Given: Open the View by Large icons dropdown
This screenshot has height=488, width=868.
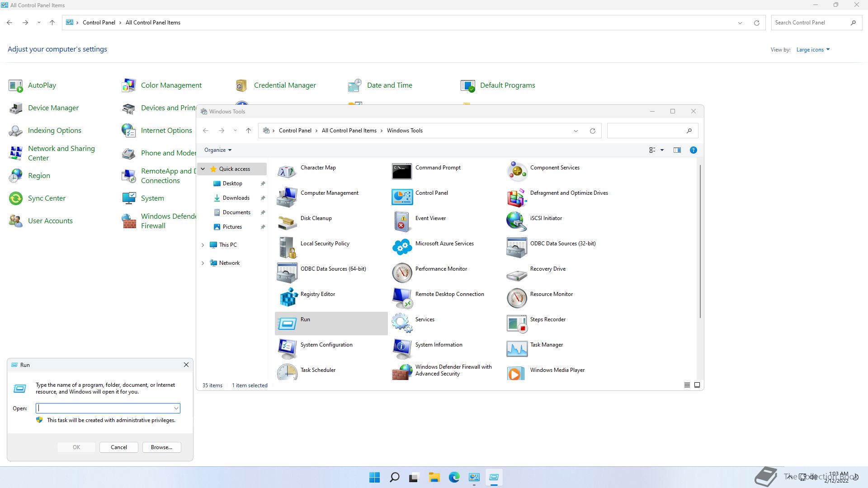Looking at the screenshot, I should [813, 50].
